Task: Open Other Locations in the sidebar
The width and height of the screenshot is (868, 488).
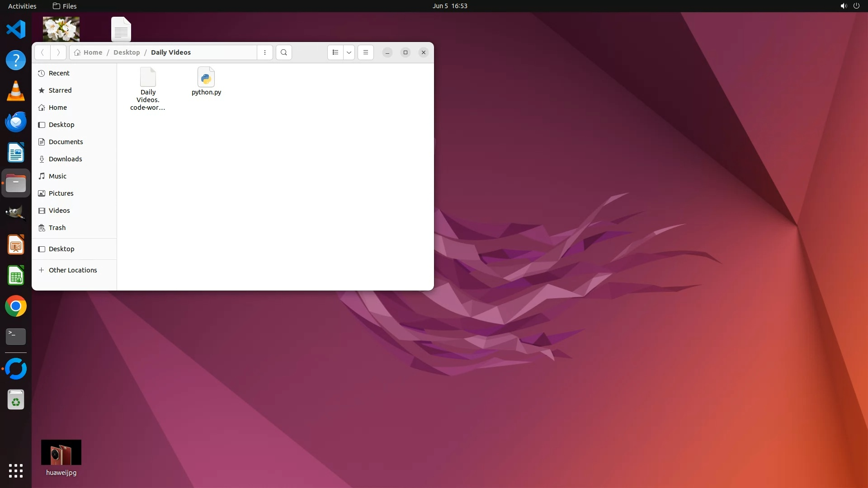Action: 72,270
